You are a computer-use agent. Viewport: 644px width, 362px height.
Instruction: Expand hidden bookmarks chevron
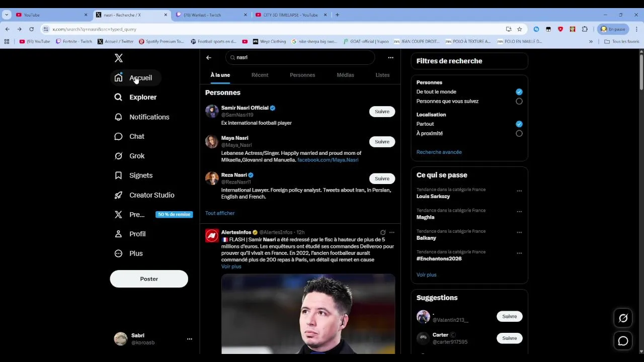[591, 41]
